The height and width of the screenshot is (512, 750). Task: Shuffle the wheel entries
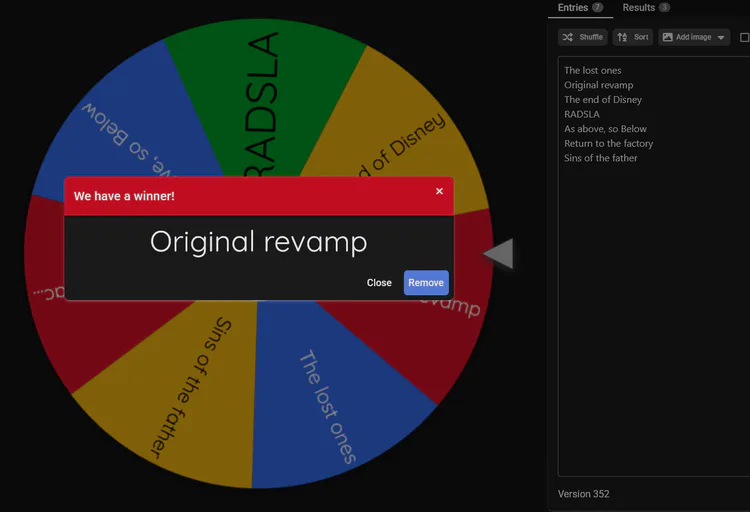click(x=583, y=37)
